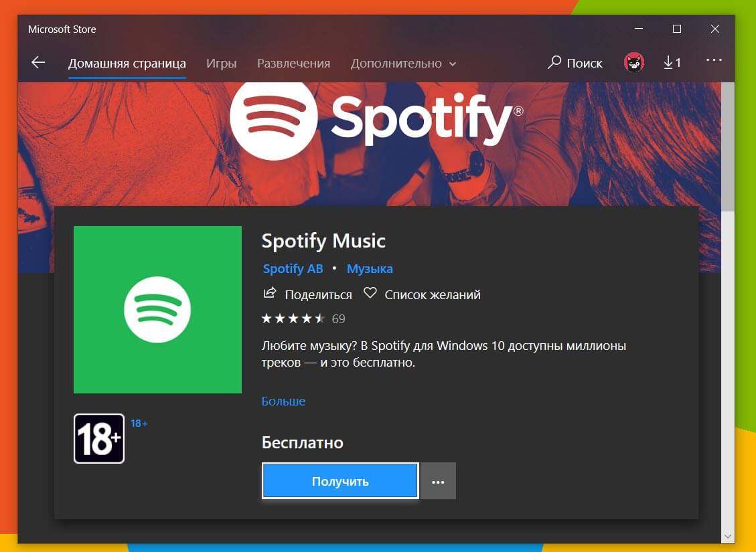Open the Поиск search icon
The image size is (756, 552).
pyautogui.click(x=554, y=63)
